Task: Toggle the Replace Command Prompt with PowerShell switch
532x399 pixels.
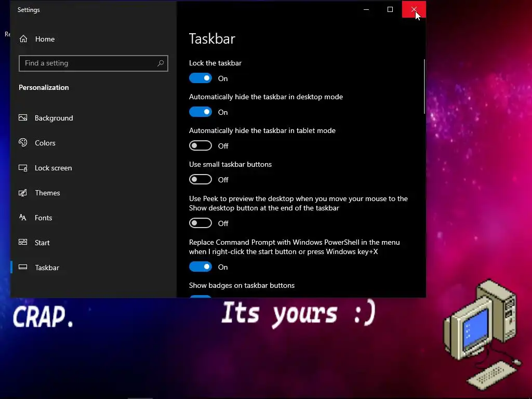Action: (201, 267)
